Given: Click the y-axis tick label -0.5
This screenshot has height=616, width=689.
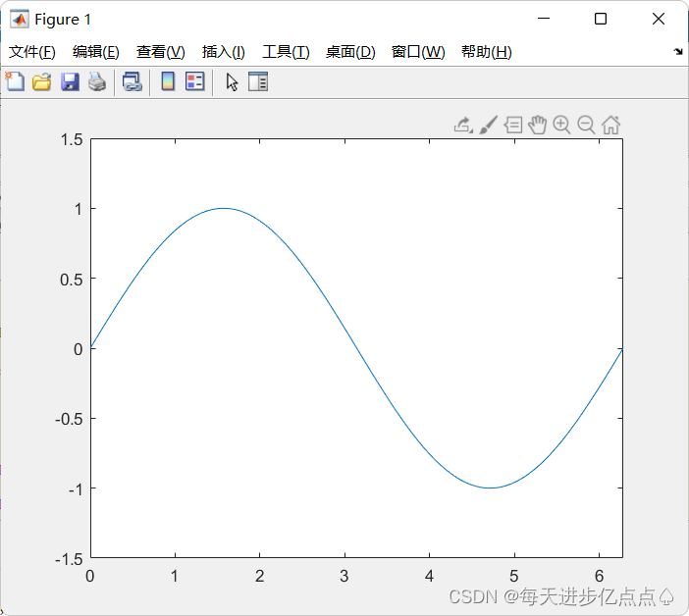Looking at the screenshot, I should pos(69,419).
